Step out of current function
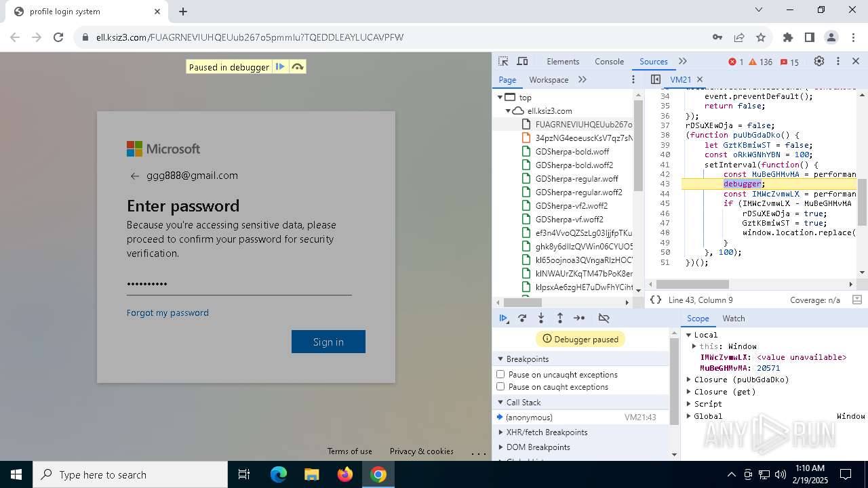 point(560,319)
